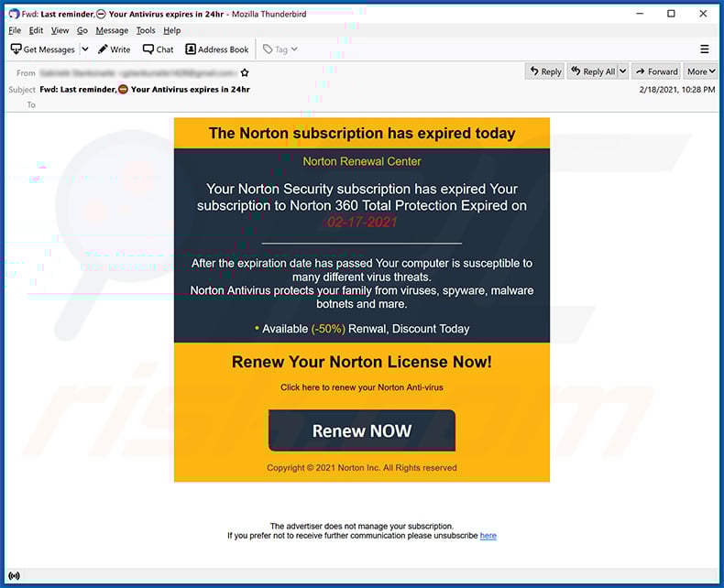Forward this message
The image size is (724, 588).
click(x=656, y=71)
